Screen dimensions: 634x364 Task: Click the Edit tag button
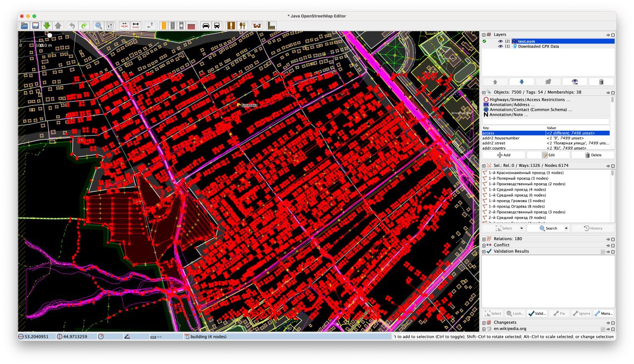coord(548,155)
